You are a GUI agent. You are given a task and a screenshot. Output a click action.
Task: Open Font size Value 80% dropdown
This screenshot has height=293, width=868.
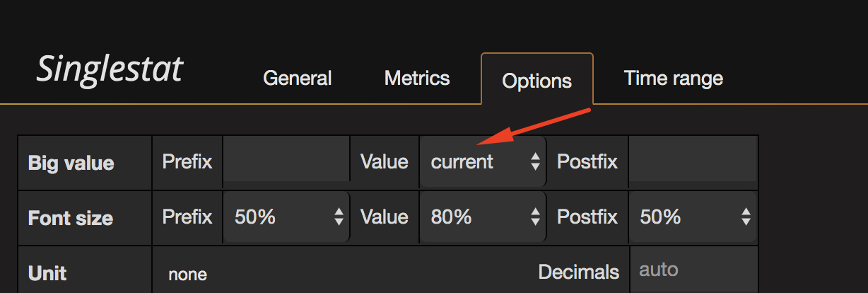coord(483,217)
